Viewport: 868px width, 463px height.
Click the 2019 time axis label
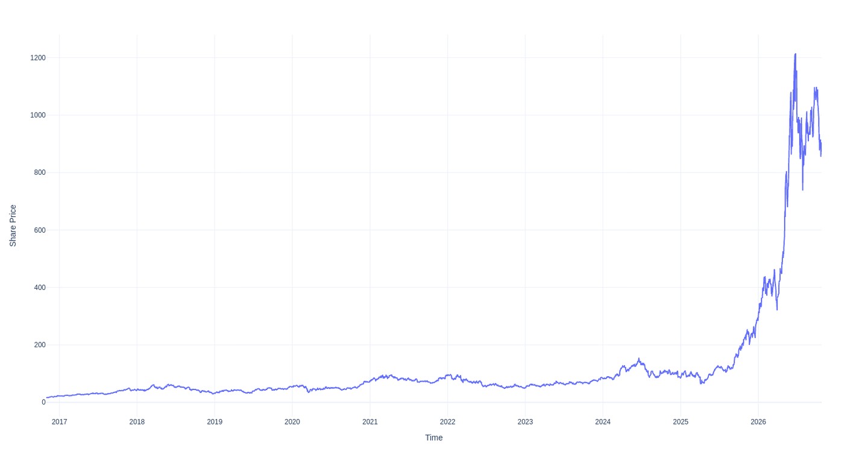tap(215, 422)
